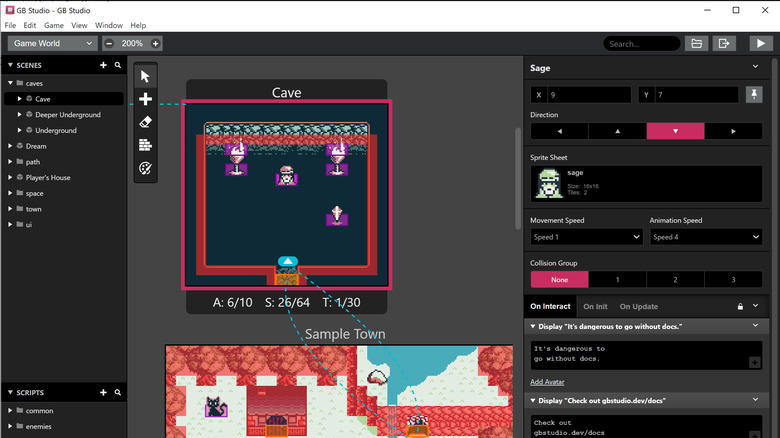Set Collision Group to None
Image resolution: width=780 pixels, height=438 pixels.
click(559, 280)
